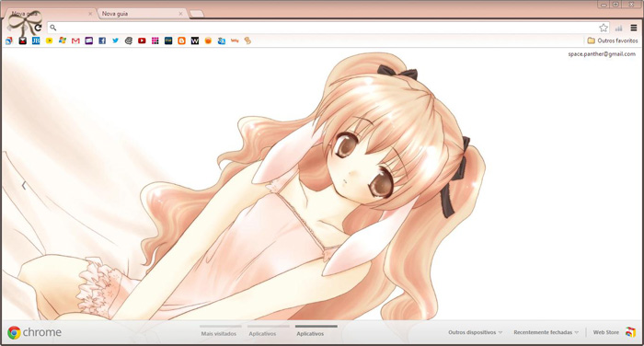Expand Recentemente fechadas dropdown
644x346 pixels.
(x=546, y=332)
